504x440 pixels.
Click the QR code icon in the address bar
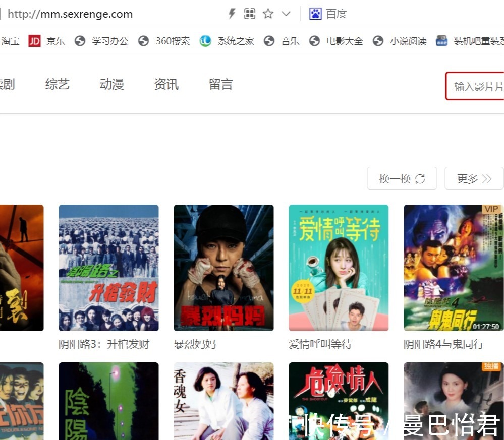click(249, 14)
